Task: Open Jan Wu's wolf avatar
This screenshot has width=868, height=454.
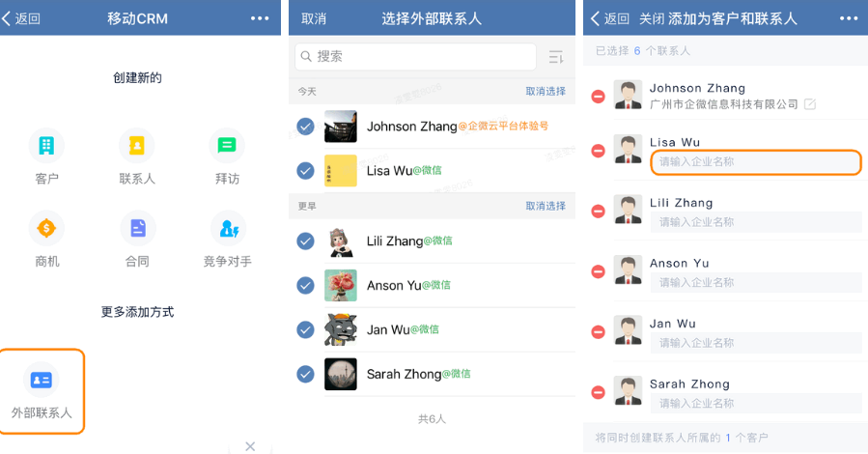Action: pos(341,329)
